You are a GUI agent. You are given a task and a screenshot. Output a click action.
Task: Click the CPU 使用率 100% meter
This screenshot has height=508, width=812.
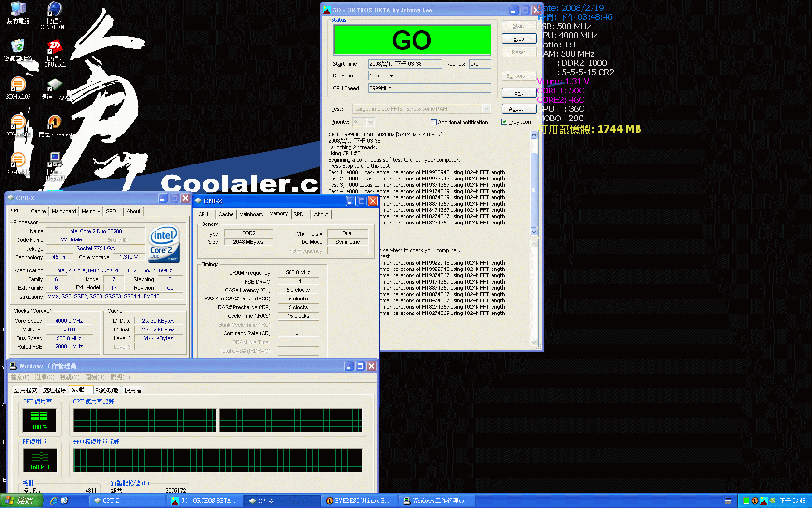pos(39,420)
